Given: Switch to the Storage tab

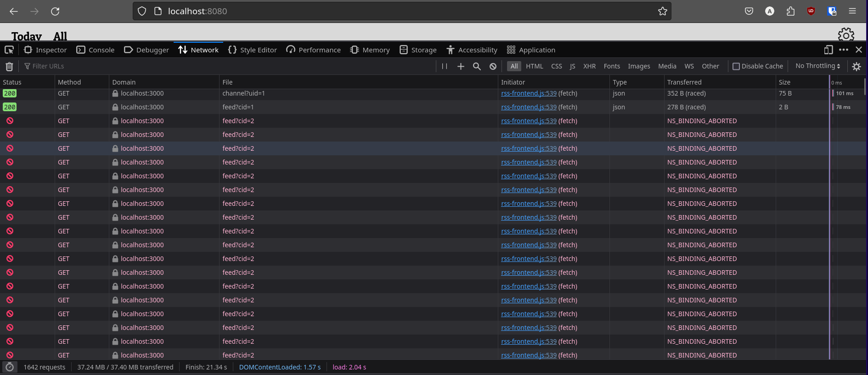Looking at the screenshot, I should coord(418,50).
